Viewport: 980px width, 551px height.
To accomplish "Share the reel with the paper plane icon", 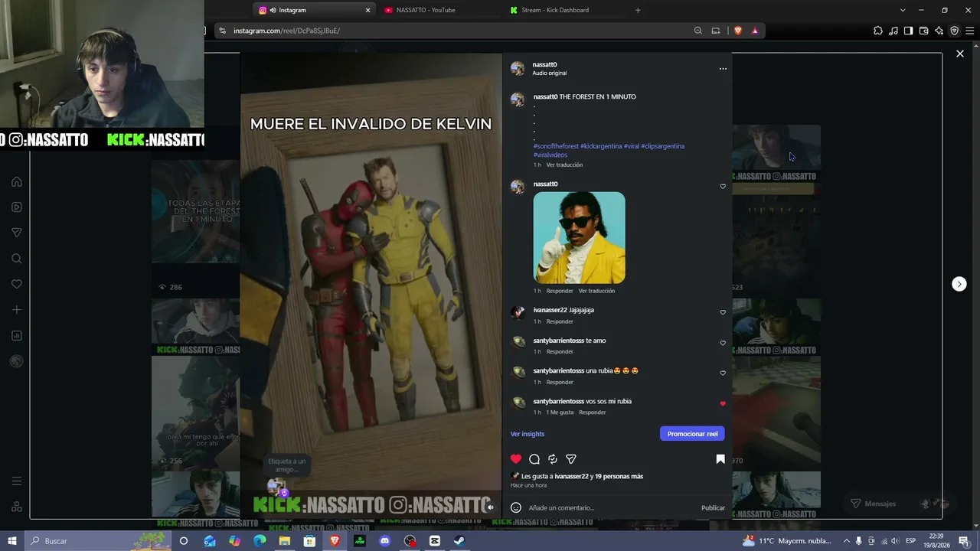I will (x=571, y=459).
